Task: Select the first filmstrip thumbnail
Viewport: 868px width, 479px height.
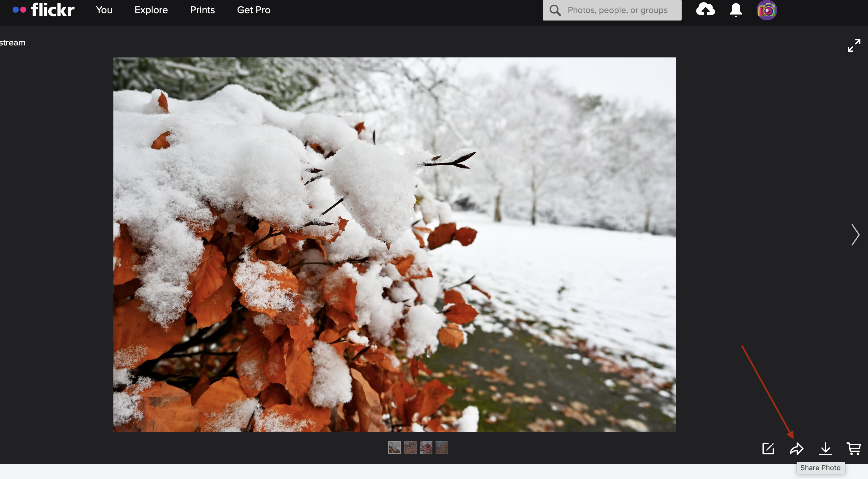Action: coord(394,447)
